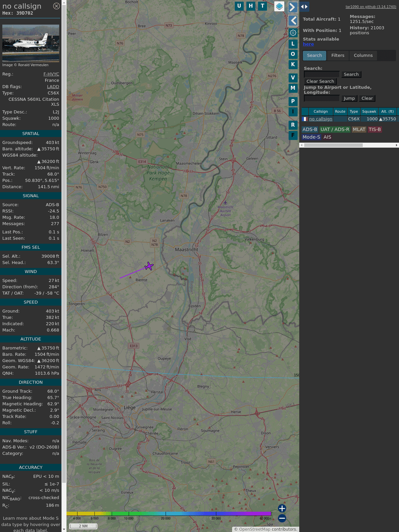Click the MLAT source legend
Viewport: 399px width, 532px height.
tap(359, 130)
